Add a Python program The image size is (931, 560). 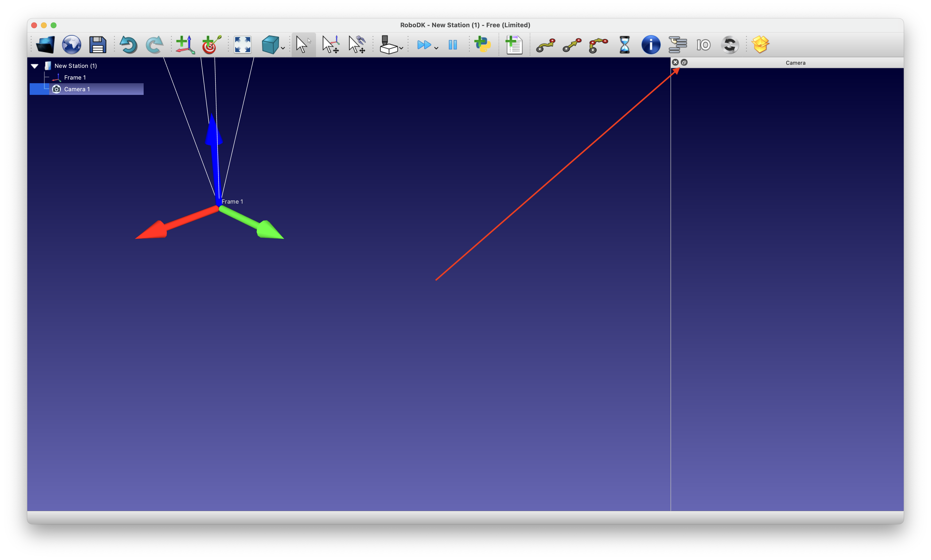pos(482,45)
